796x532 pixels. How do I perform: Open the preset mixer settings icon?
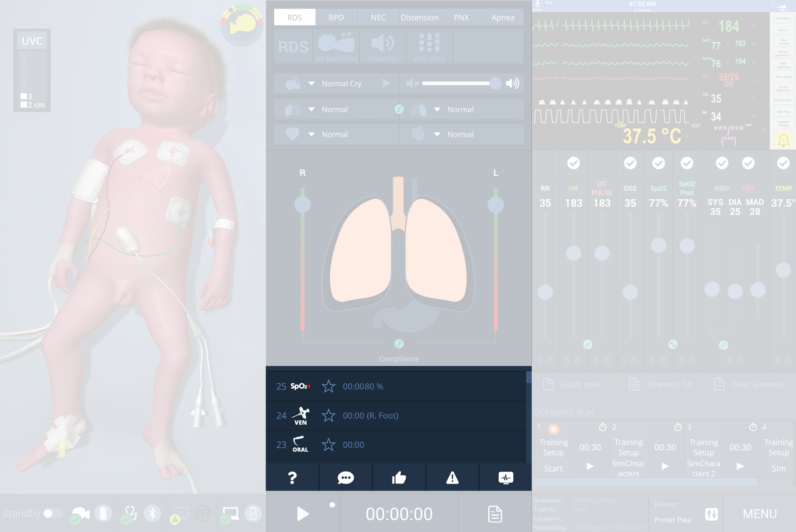[x=711, y=514]
